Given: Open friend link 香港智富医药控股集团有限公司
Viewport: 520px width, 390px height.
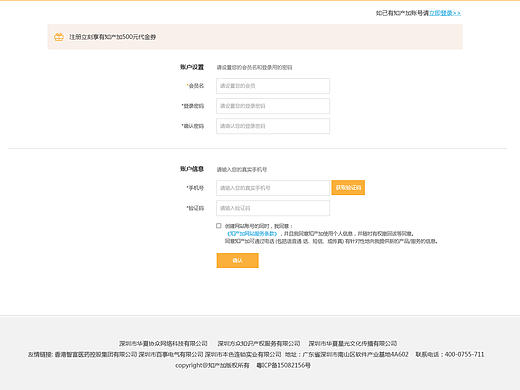Looking at the screenshot, I should coord(96,354).
